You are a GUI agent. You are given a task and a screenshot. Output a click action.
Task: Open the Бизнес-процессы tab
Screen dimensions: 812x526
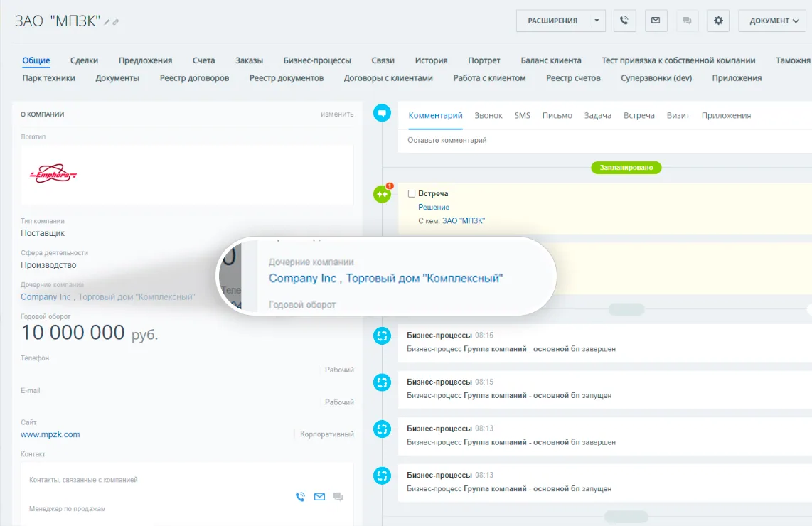click(x=317, y=60)
